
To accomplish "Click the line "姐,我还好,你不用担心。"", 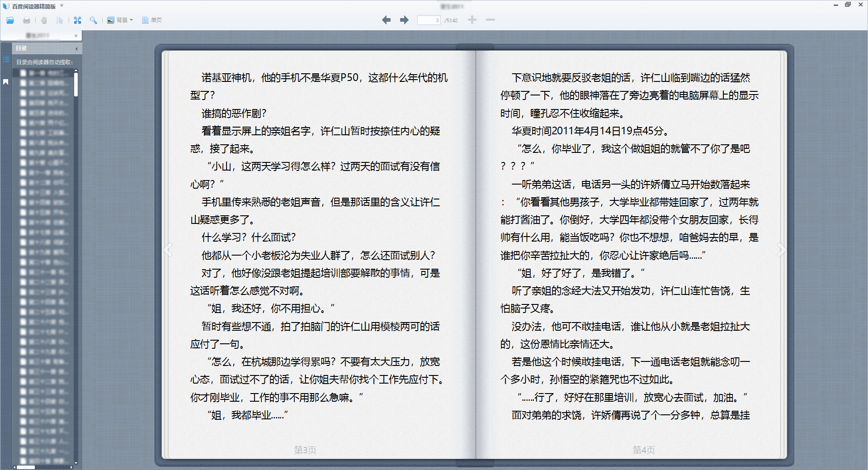I will click(x=271, y=309).
